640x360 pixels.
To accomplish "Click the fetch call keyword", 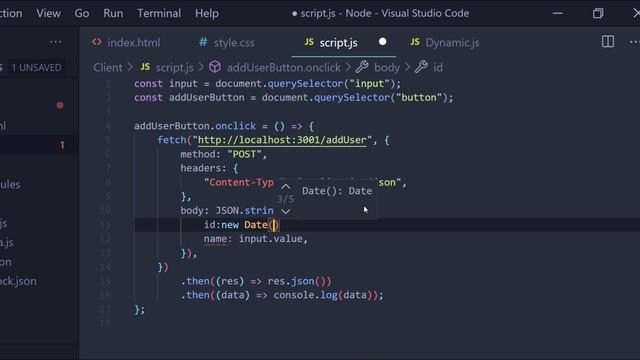I will click(x=171, y=140).
